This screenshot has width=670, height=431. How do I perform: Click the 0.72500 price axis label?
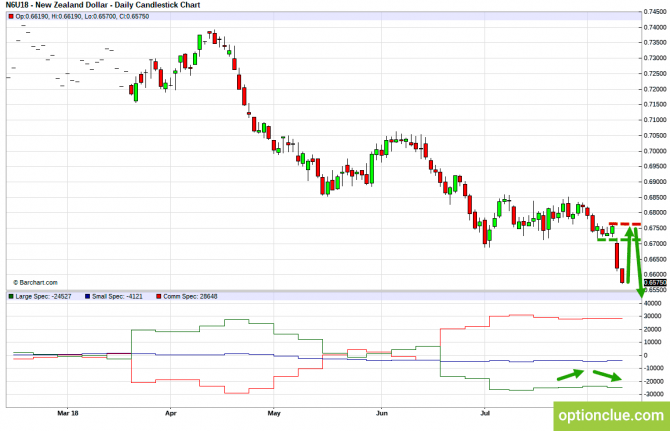tap(655, 74)
